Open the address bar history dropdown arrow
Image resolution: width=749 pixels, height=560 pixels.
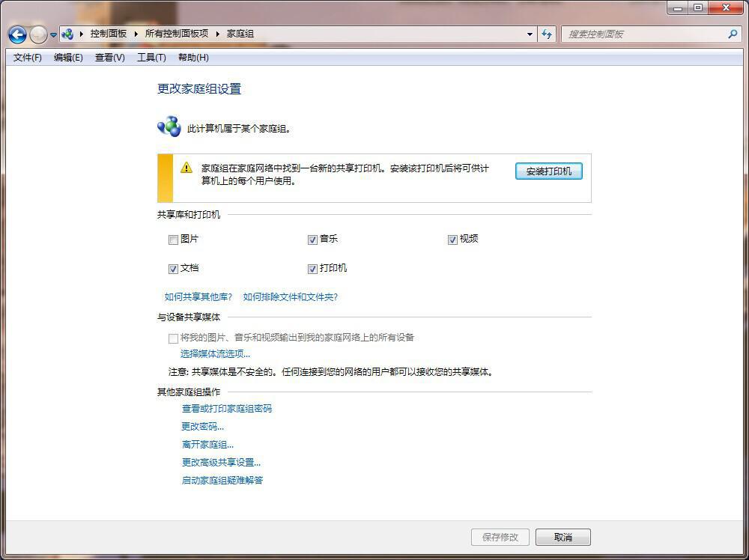(x=530, y=34)
